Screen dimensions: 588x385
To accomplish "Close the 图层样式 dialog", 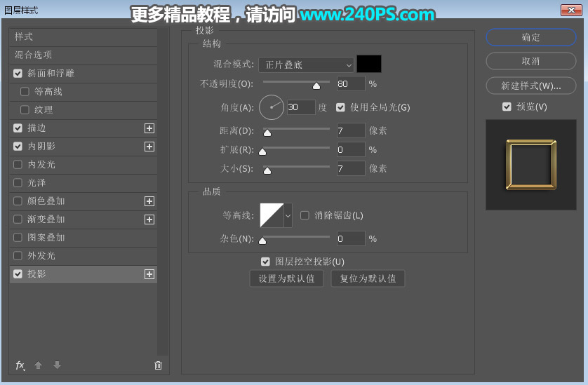I will click(x=571, y=10).
